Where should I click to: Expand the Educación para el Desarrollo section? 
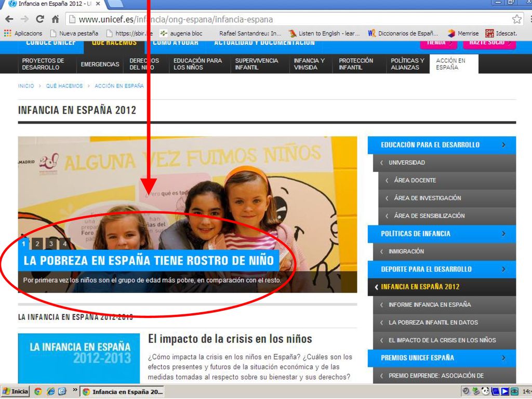pyautogui.click(x=442, y=145)
